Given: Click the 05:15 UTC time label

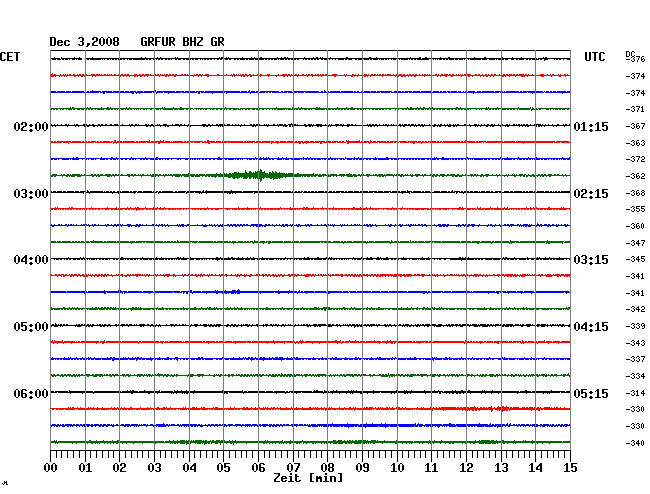Looking at the screenshot, I should tap(591, 393).
